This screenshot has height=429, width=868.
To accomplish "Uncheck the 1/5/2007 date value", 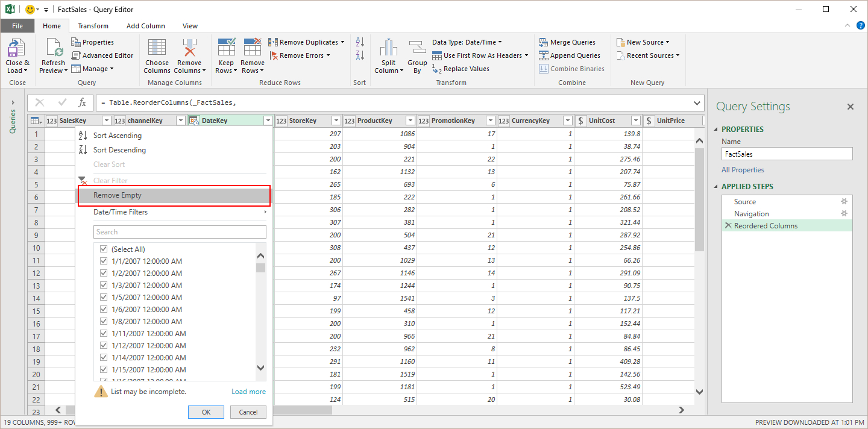I will [104, 297].
